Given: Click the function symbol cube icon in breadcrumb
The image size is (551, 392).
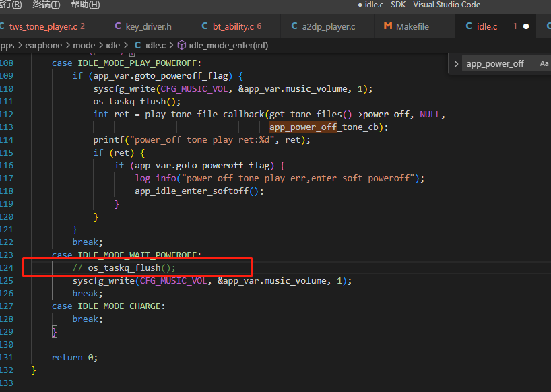Looking at the screenshot, I should click(x=182, y=45).
